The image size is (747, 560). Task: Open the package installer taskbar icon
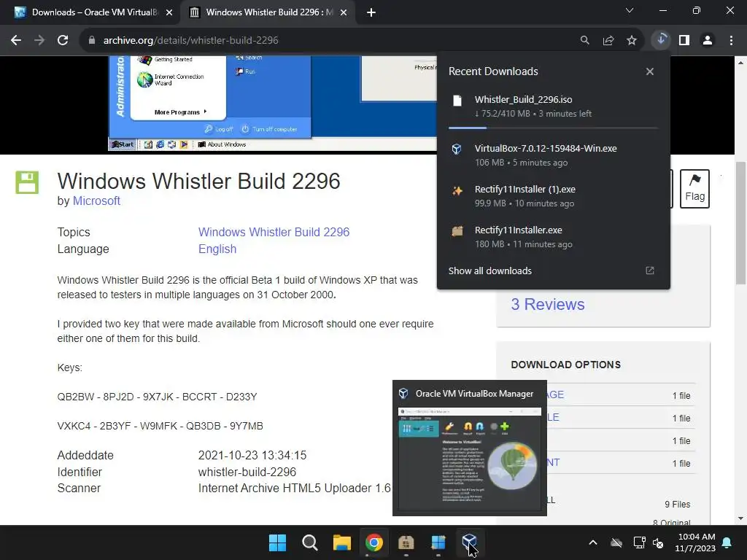(x=406, y=542)
